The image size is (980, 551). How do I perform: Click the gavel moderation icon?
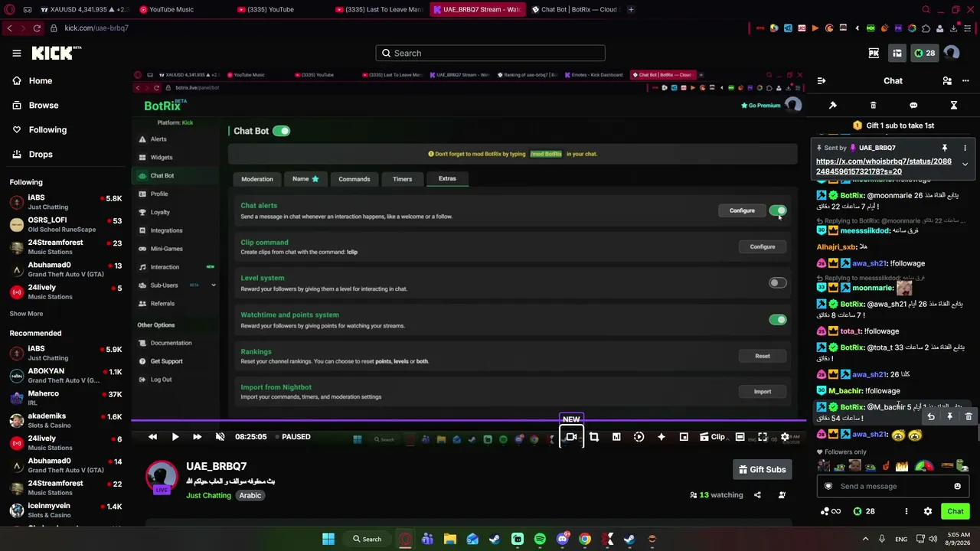pos(833,105)
